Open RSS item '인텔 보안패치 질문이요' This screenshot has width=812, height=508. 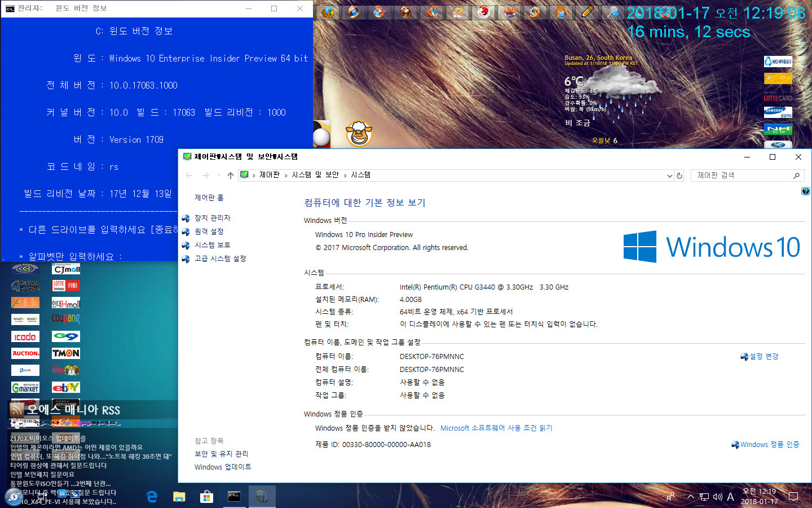coord(42,474)
